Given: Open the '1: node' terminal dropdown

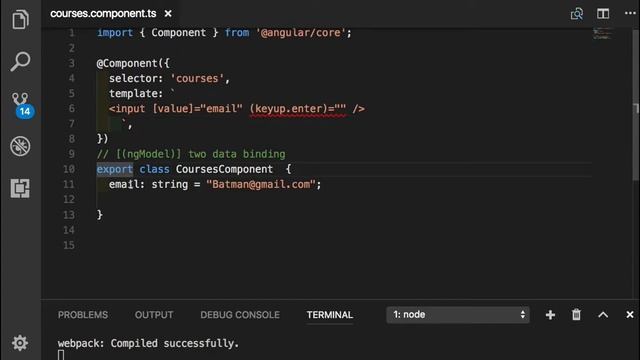Looking at the screenshot, I should [458, 315].
